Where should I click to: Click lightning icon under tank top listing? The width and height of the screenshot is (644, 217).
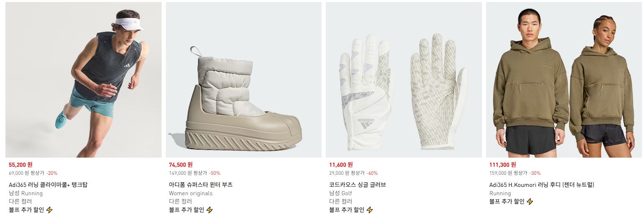(x=49, y=210)
